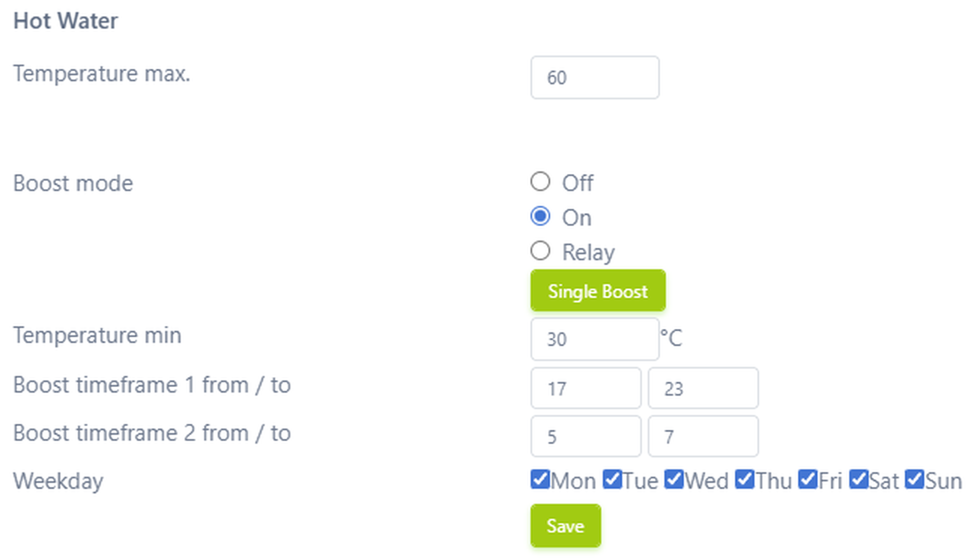Uncheck the Mon weekday checkbox
Image resolution: width=980 pixels, height=558 pixels.
click(x=540, y=479)
